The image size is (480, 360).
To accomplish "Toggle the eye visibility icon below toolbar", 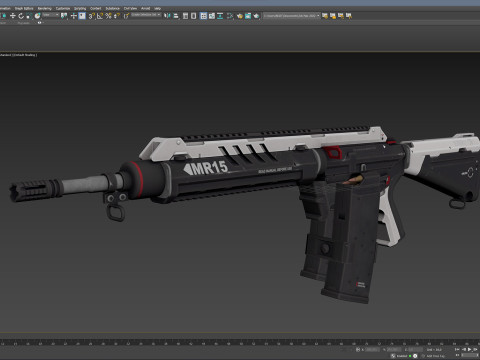I will (x=39, y=23).
